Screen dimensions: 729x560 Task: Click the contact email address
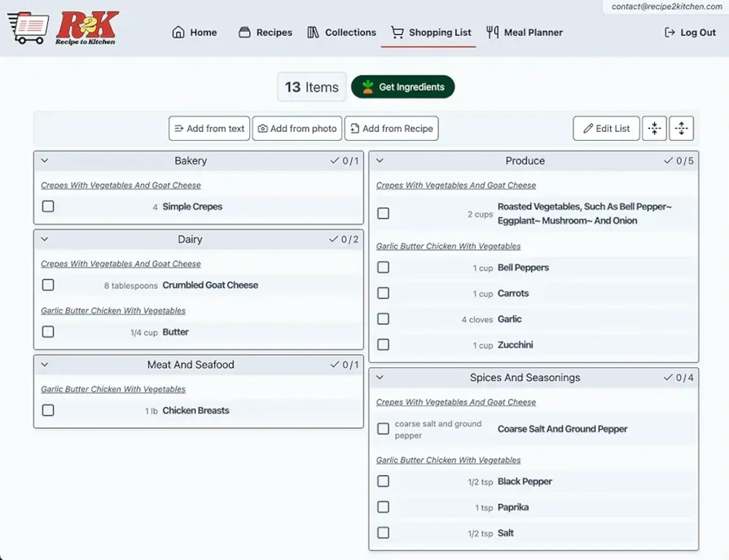click(666, 7)
